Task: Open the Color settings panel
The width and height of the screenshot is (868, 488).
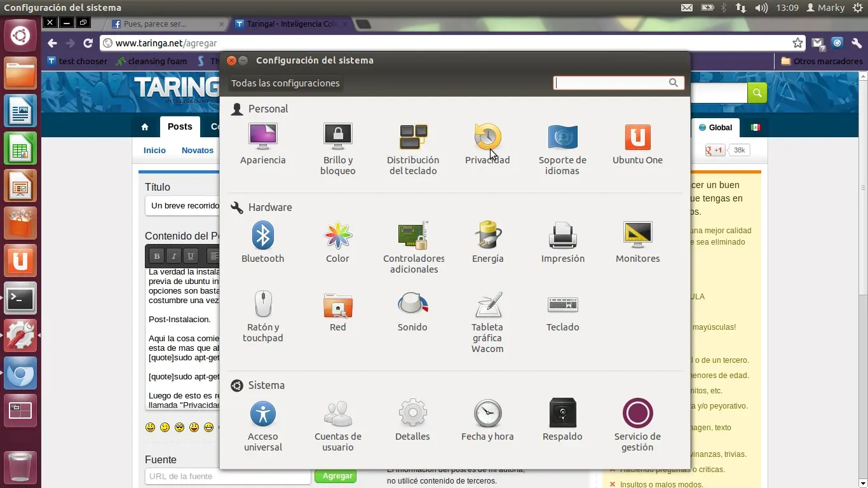Action: click(x=337, y=240)
